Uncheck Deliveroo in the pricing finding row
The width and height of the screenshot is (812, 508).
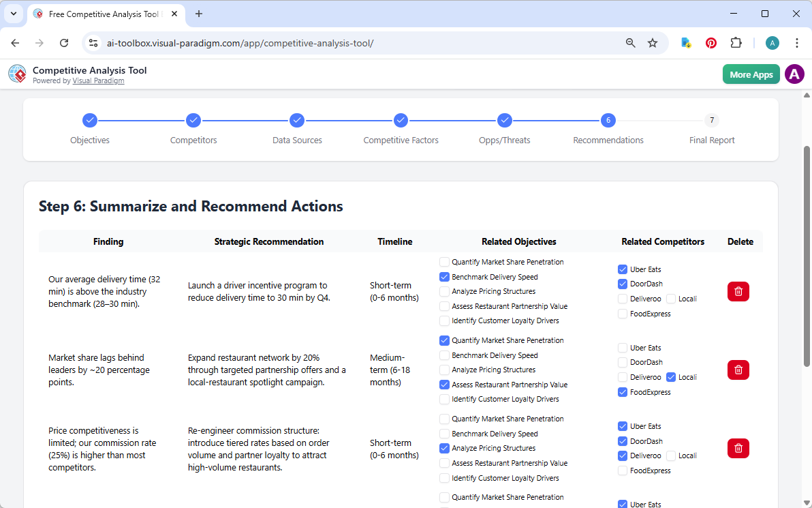[x=622, y=455]
